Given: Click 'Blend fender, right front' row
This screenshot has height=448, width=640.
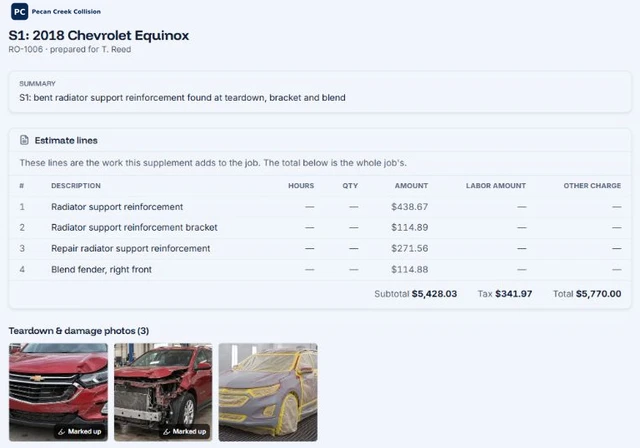Looking at the screenshot, I should tap(320, 270).
